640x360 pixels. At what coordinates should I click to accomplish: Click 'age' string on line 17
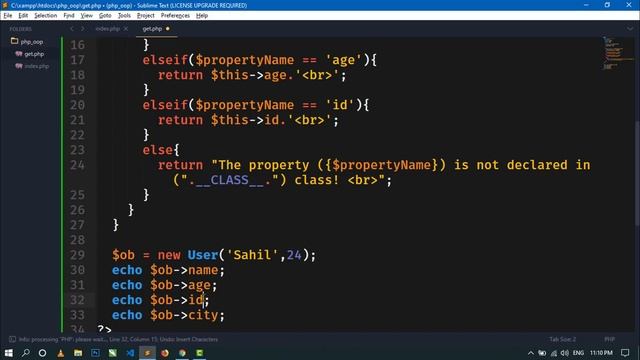(343, 60)
